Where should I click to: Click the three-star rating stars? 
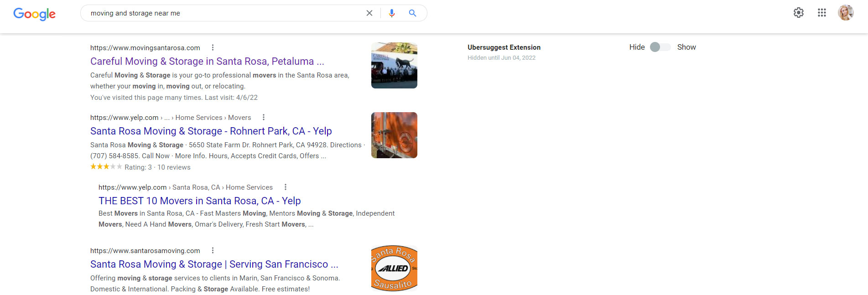point(106,167)
